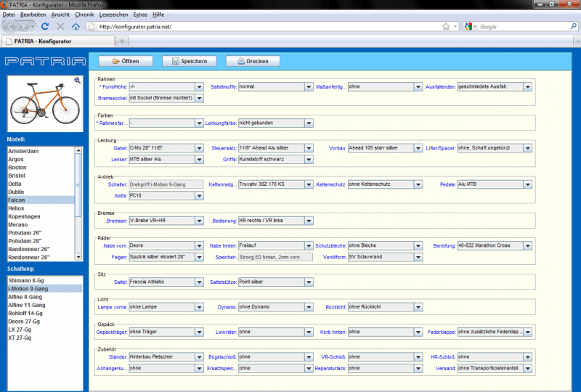The width and height of the screenshot is (581, 392).
Task: Go to browser home page icon
Action: point(76,26)
